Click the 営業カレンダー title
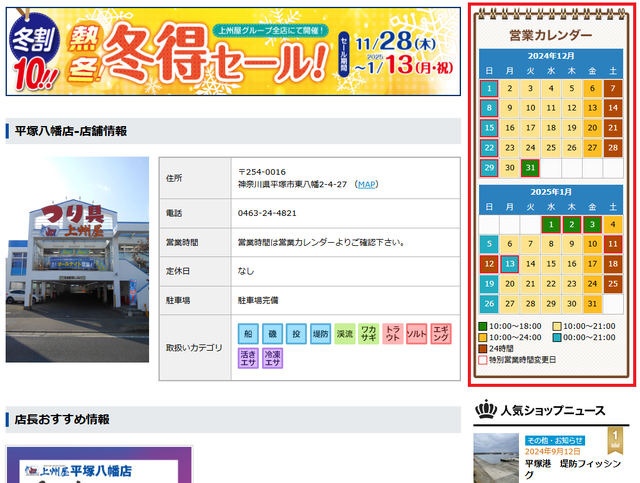Image resolution: width=640 pixels, height=483 pixels. pos(551,36)
